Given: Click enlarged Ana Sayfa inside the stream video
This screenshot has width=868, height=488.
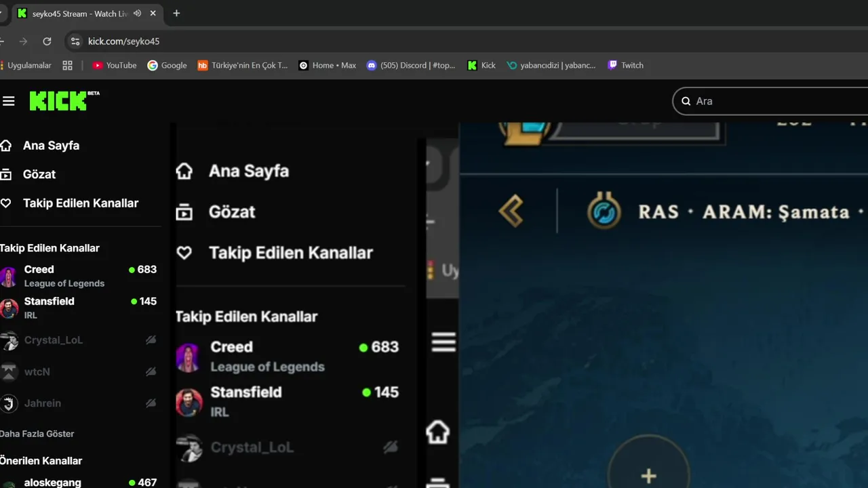Looking at the screenshot, I should pyautogui.click(x=249, y=171).
